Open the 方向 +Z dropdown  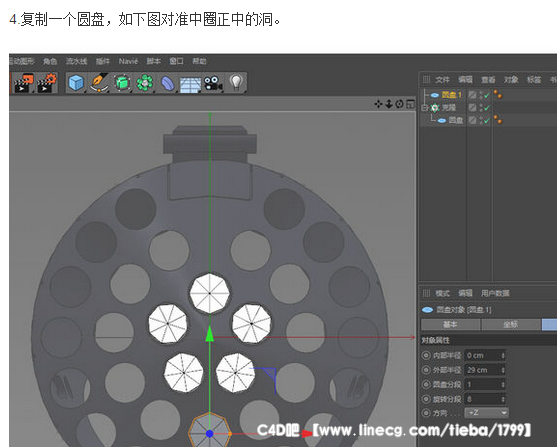pos(486,413)
